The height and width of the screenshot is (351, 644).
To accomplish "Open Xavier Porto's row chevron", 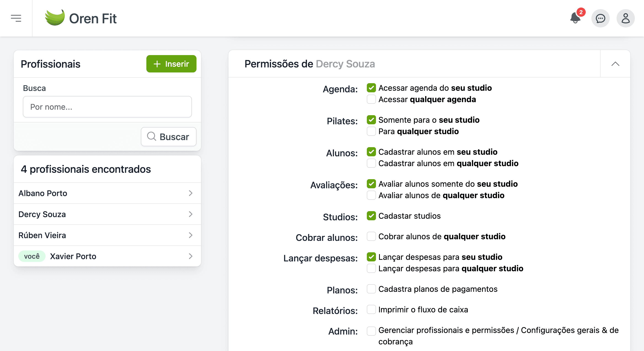I will (191, 256).
